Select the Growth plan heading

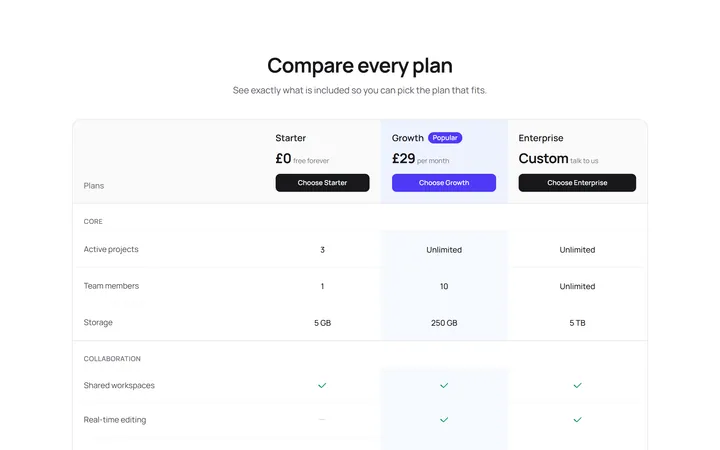click(x=408, y=138)
